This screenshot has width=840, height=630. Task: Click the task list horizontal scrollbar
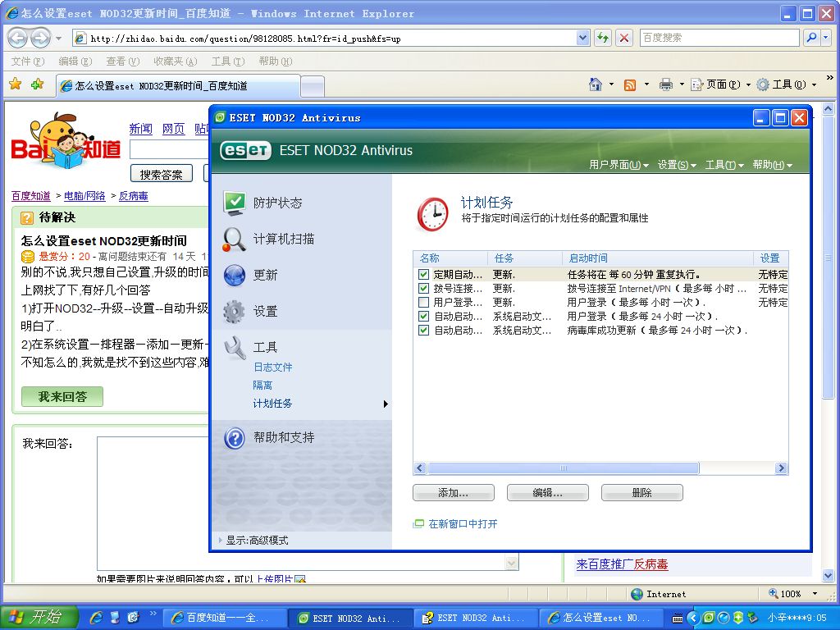tap(563, 468)
